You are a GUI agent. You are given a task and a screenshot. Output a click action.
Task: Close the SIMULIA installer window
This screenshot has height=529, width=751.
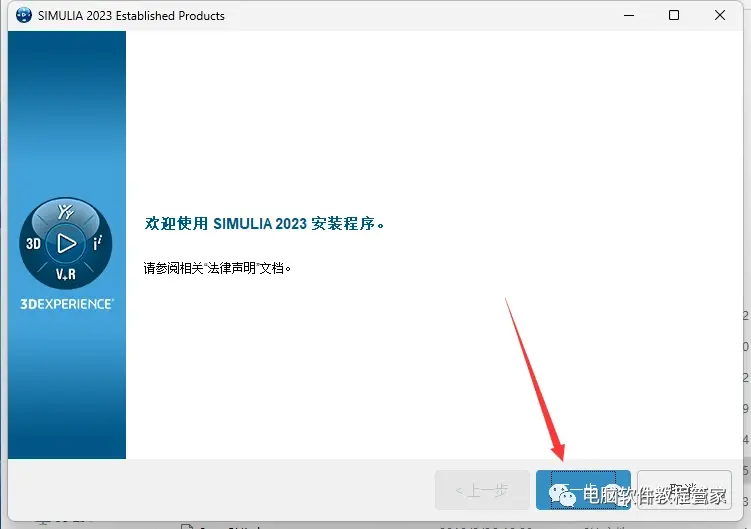click(720, 15)
